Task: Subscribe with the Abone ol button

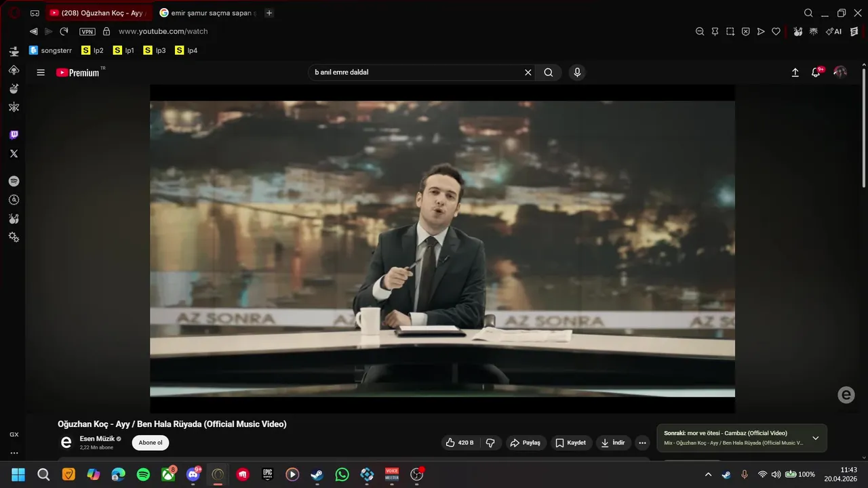Action: coord(151,443)
